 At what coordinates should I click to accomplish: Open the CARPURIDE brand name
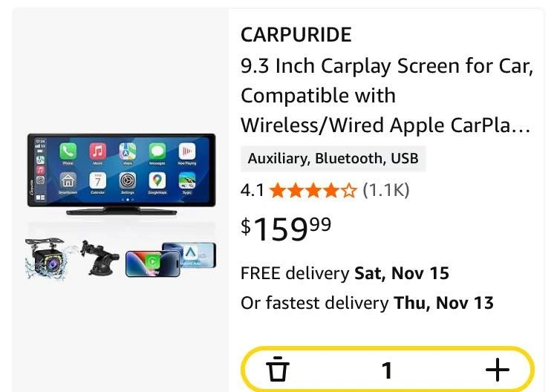(296, 35)
